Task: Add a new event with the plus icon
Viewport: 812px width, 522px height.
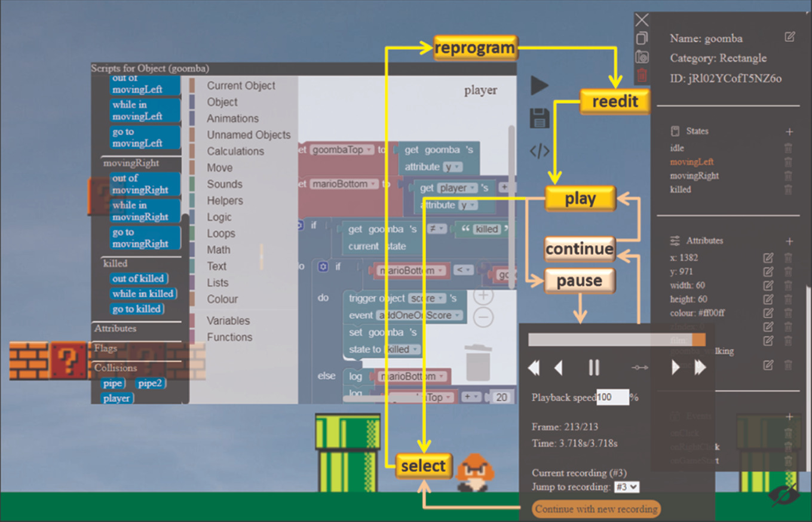Action: pyautogui.click(x=789, y=416)
